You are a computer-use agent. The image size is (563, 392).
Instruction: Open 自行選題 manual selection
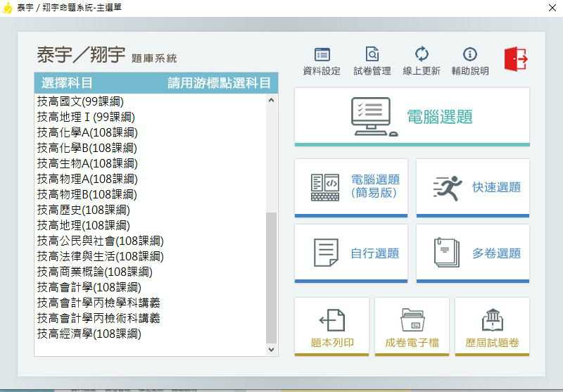point(351,254)
